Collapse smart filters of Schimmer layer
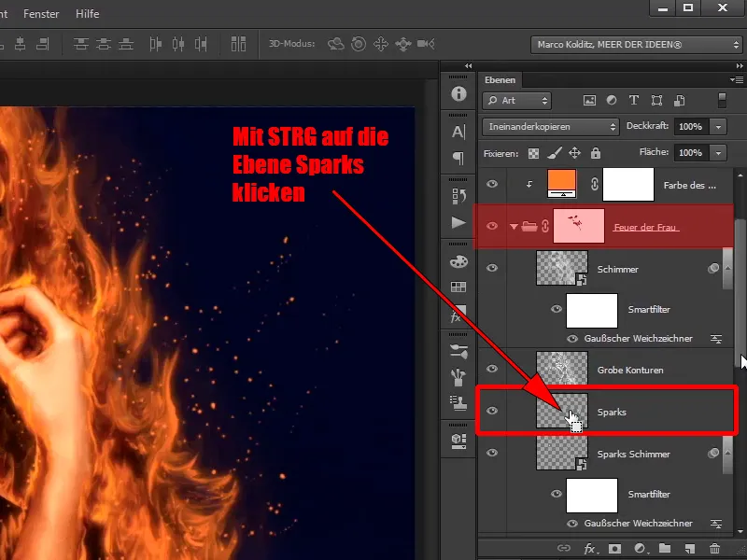Image resolution: width=747 pixels, height=560 pixels. click(727, 268)
